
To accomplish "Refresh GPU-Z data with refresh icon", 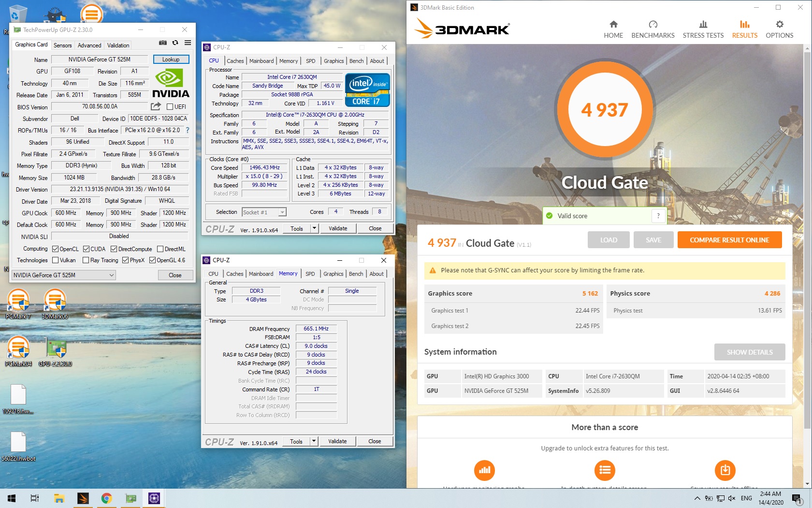I will (x=175, y=43).
